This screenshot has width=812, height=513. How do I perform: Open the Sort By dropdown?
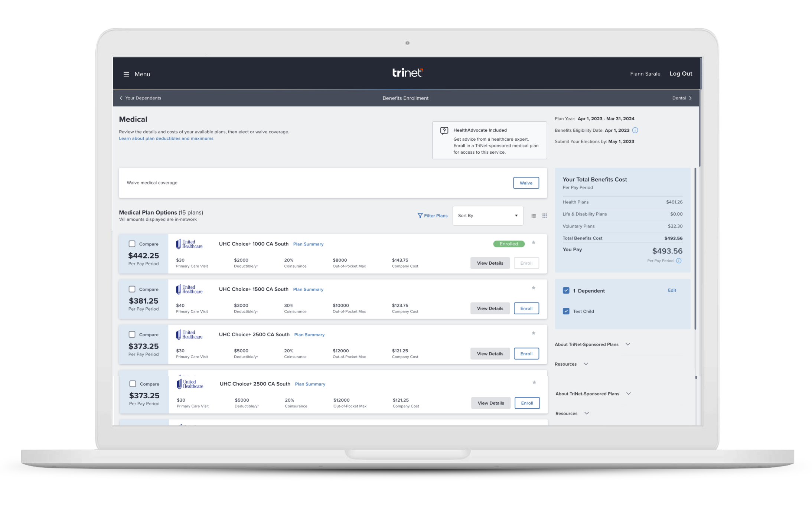coord(487,216)
